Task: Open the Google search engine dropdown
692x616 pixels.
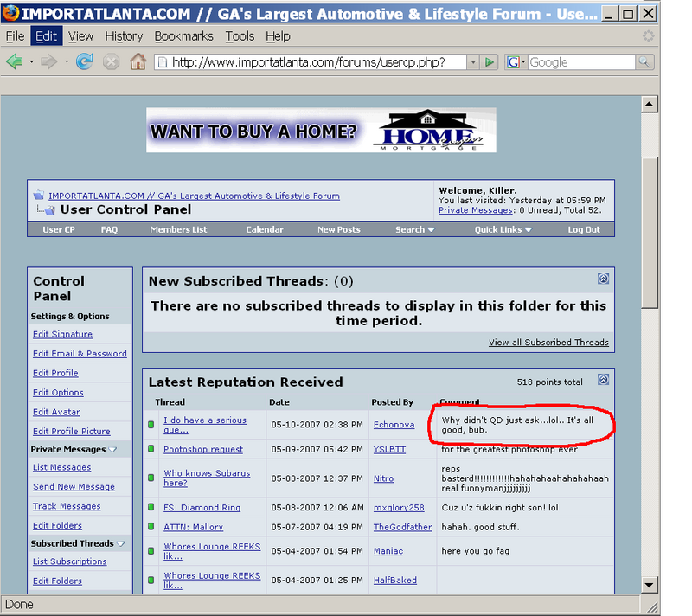Action: click(516, 62)
